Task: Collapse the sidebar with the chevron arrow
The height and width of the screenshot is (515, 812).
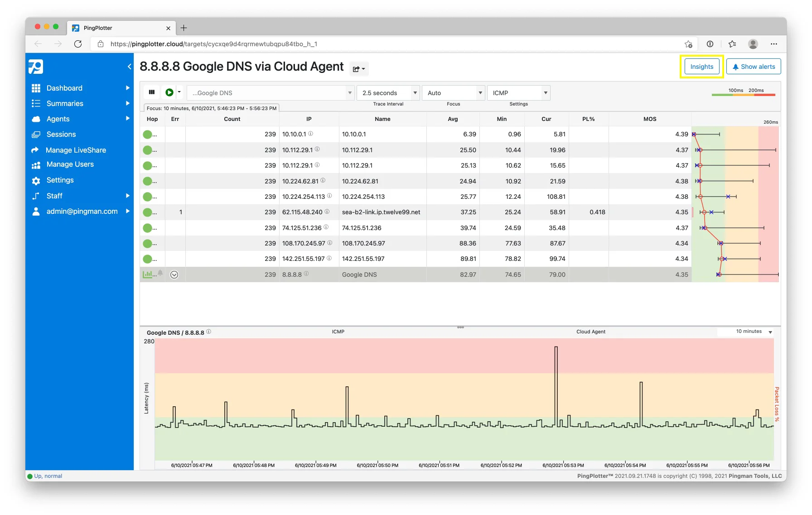Action: (x=129, y=67)
